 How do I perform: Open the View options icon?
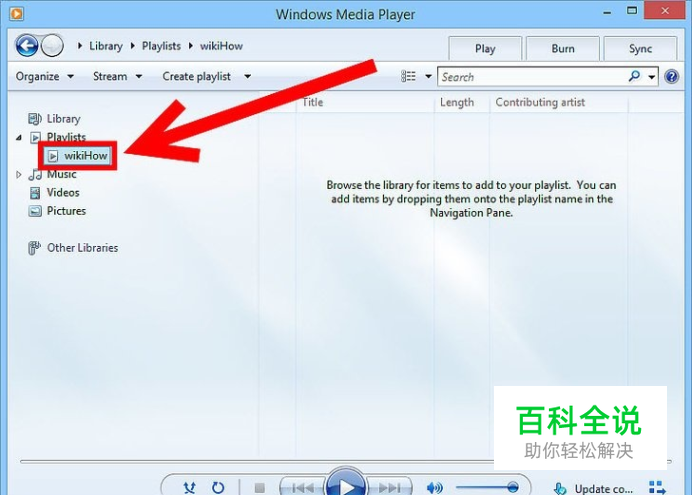click(x=408, y=76)
